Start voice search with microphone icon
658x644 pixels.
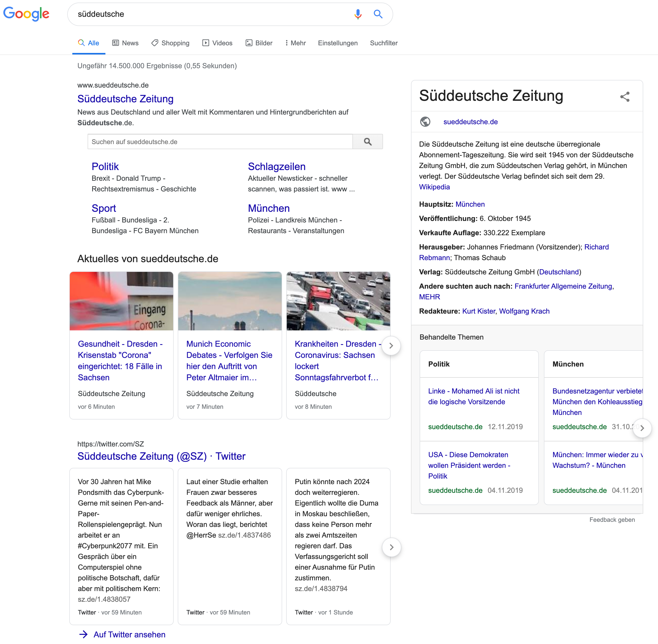[x=358, y=14]
